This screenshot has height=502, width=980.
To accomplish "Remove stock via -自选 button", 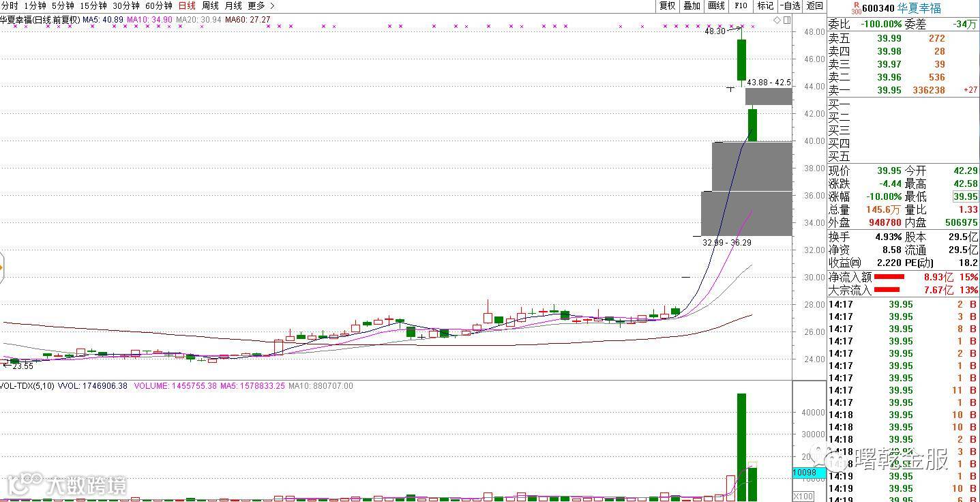I will coord(790,5).
